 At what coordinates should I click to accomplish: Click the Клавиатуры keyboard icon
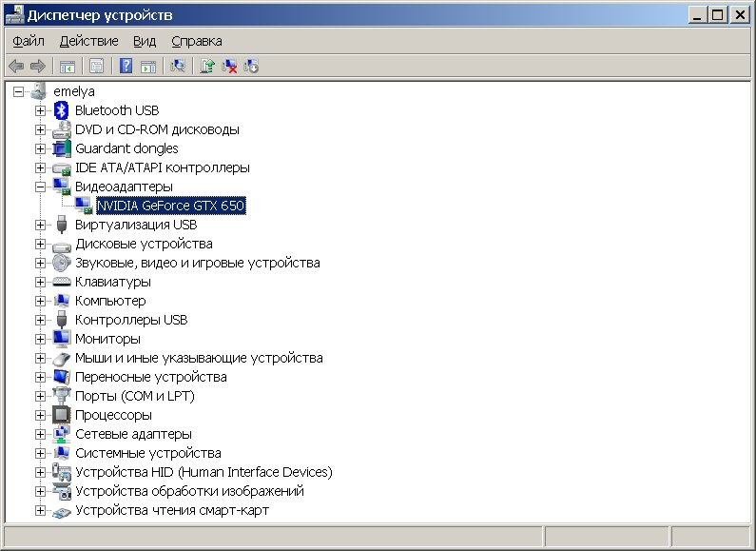click(x=62, y=282)
